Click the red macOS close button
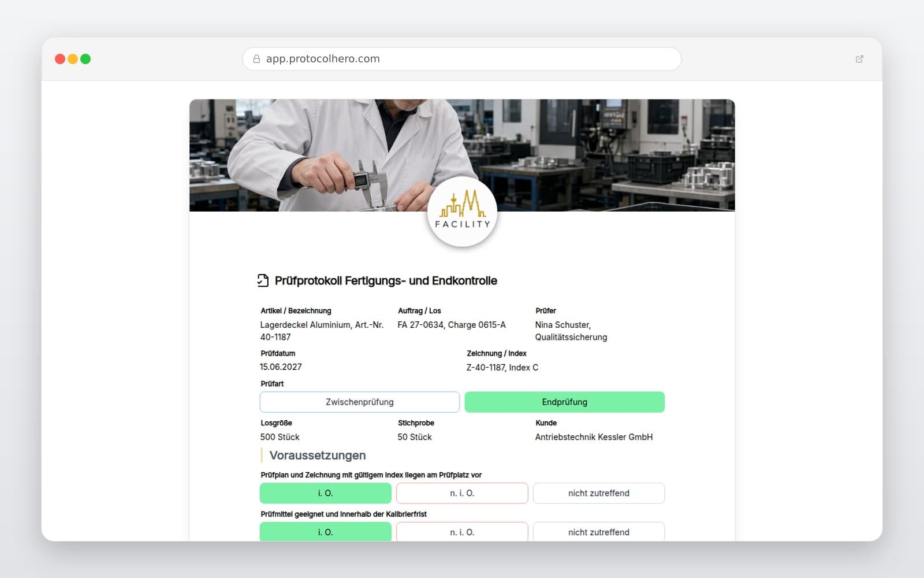 point(60,59)
